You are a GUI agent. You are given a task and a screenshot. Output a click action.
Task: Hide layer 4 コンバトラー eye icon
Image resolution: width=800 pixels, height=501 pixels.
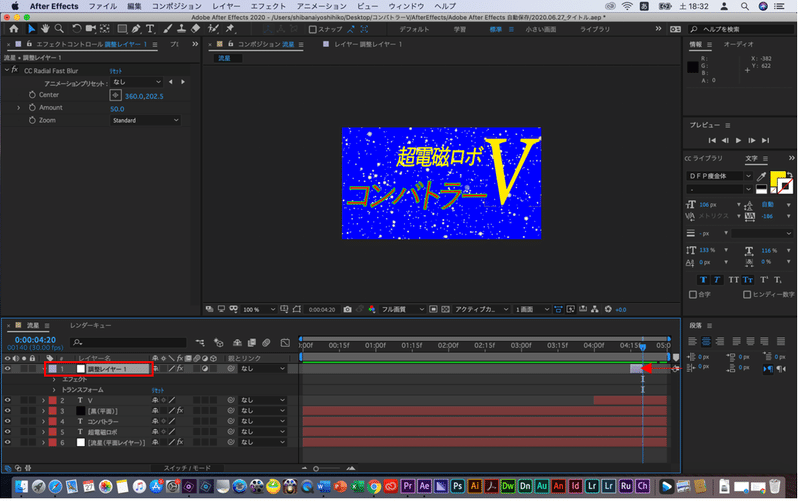coord(7,421)
